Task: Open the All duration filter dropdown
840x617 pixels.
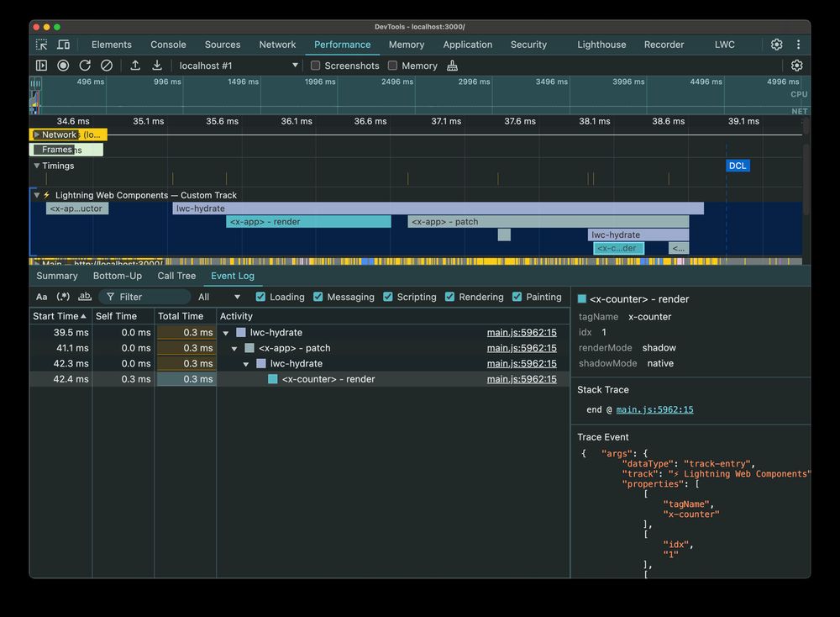Action: click(x=219, y=297)
